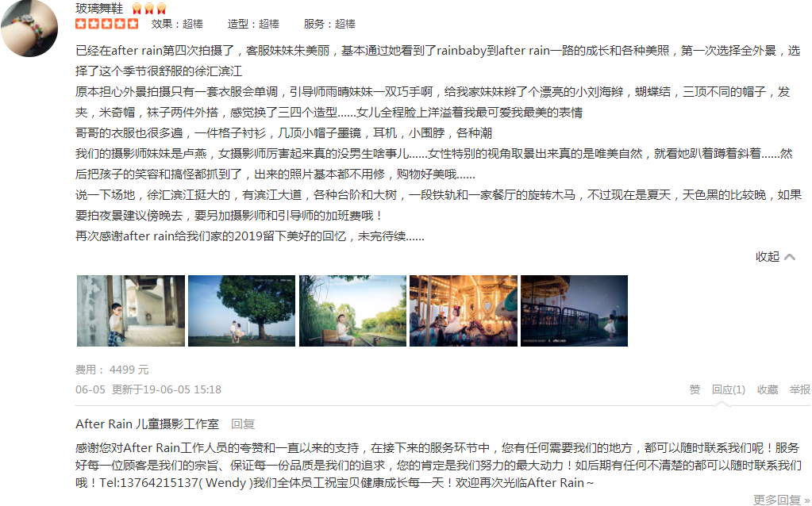Click the 费用 4499 元 price text
The height and width of the screenshot is (506, 812).
click(112, 370)
